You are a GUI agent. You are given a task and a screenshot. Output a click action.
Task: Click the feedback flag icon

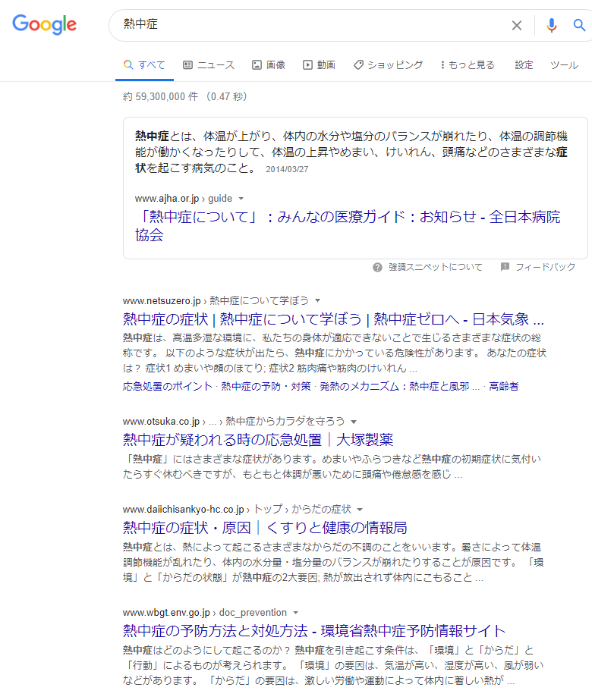tap(505, 267)
